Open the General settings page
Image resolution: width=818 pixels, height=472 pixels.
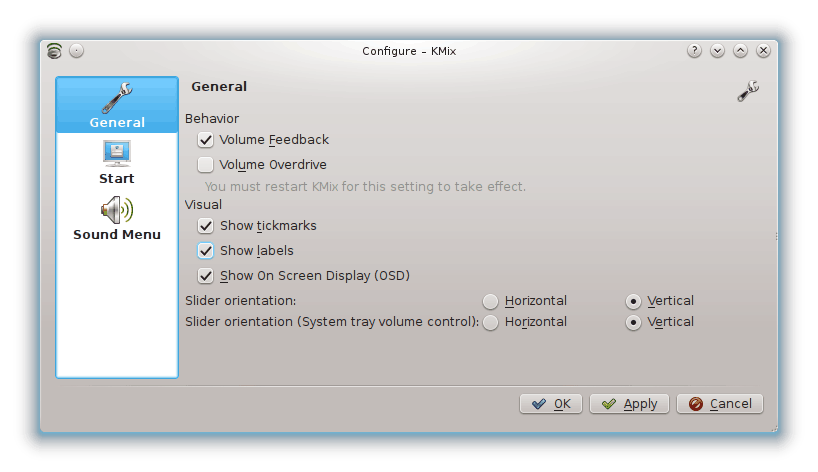click(x=117, y=105)
